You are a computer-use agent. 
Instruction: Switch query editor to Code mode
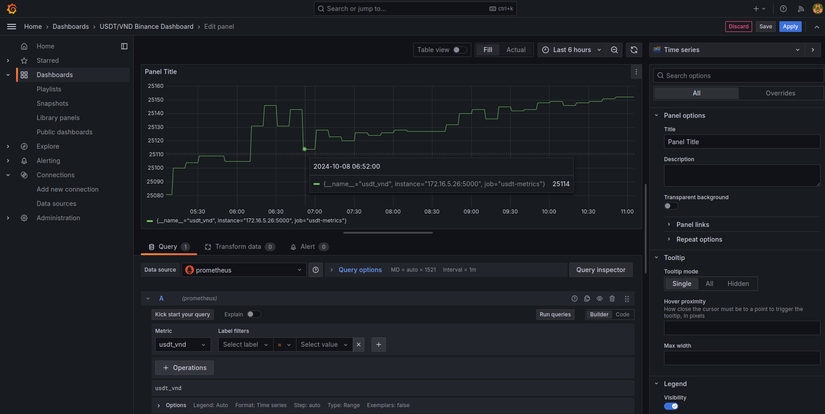point(622,314)
